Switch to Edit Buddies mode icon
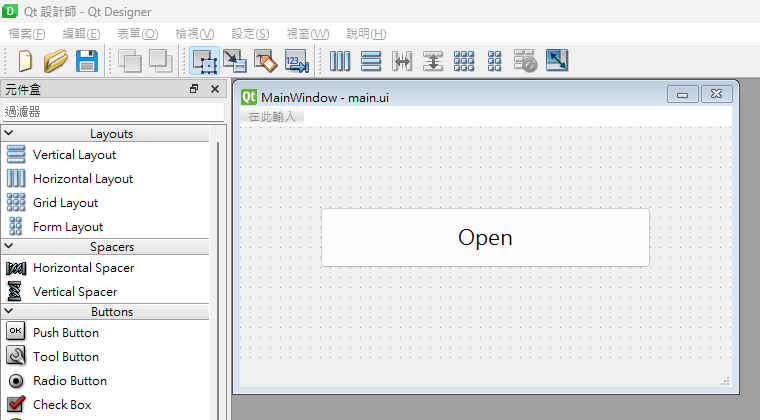This screenshot has height=420, width=760. coord(266,61)
